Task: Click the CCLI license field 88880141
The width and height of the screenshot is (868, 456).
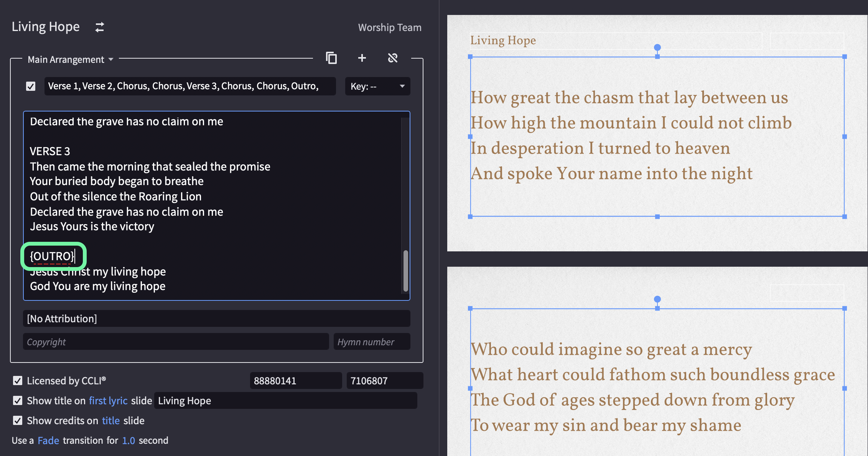Action: click(x=296, y=381)
